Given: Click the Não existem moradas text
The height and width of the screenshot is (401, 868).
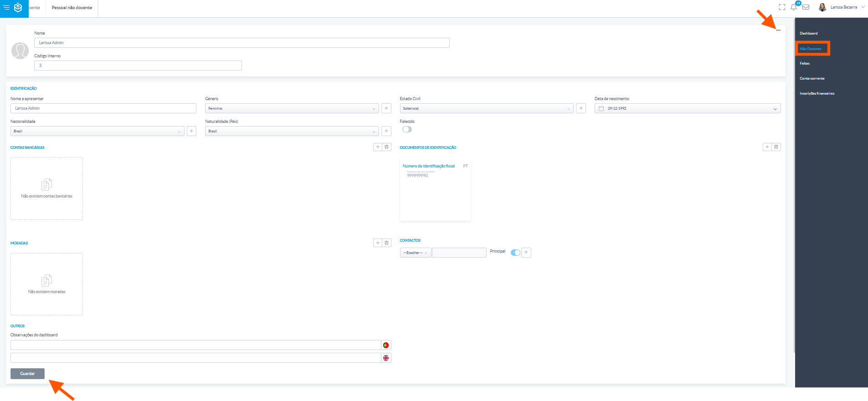Looking at the screenshot, I should click(46, 292).
